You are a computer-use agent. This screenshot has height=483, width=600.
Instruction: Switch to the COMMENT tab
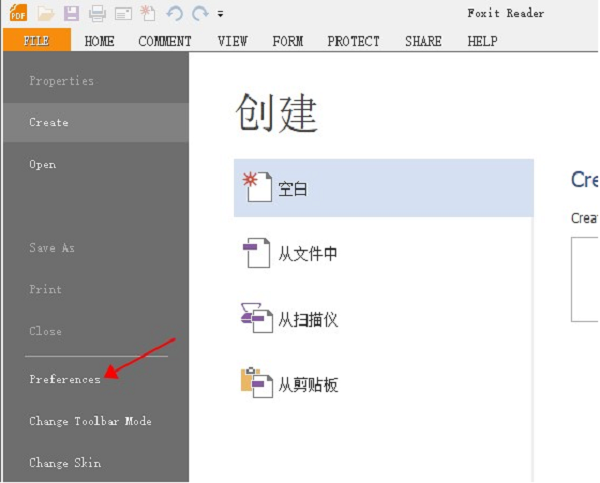click(x=165, y=41)
